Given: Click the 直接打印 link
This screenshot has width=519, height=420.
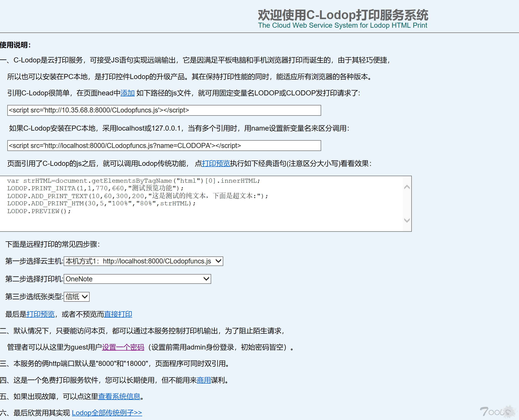Looking at the screenshot, I should coord(118,314).
